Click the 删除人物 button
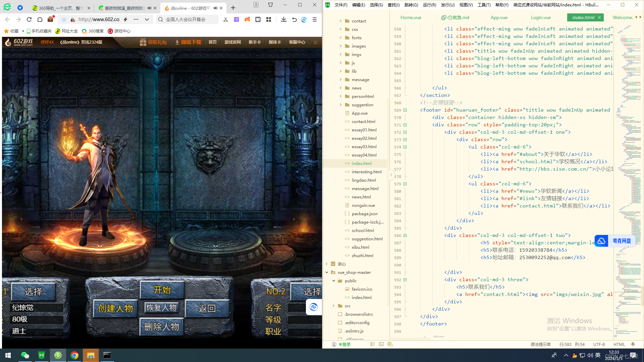 coord(162,327)
